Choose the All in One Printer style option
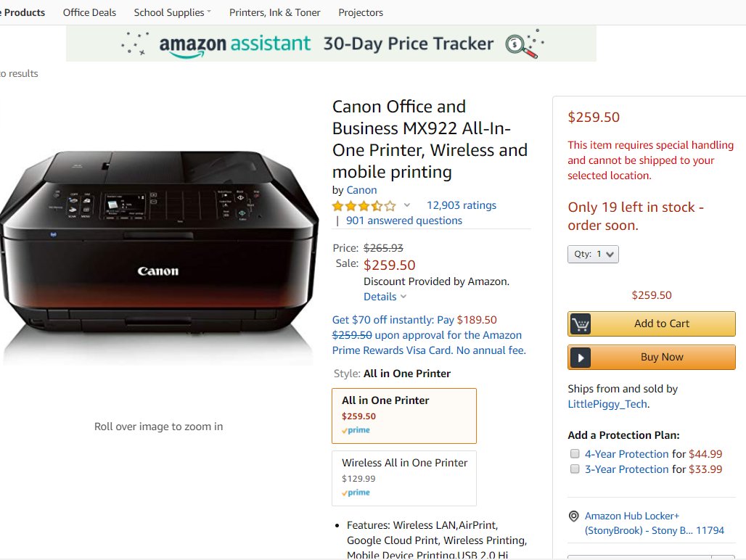 [404, 415]
